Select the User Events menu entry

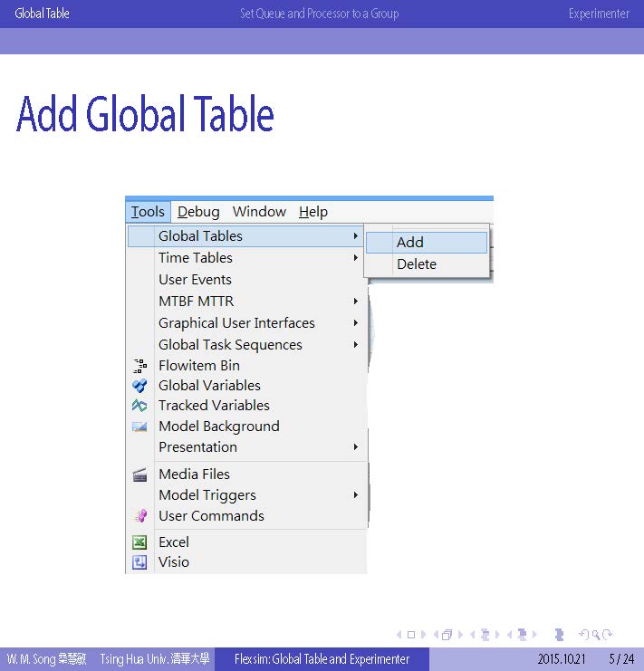click(195, 280)
